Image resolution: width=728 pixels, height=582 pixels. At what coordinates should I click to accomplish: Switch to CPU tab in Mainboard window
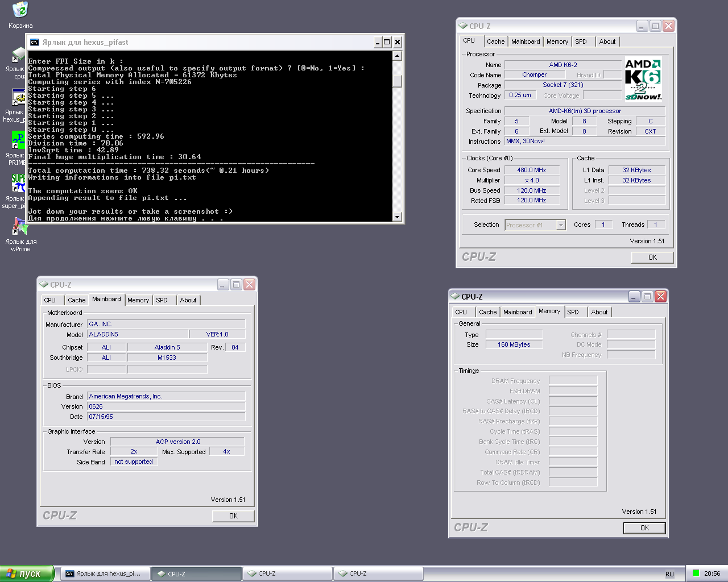click(50, 300)
